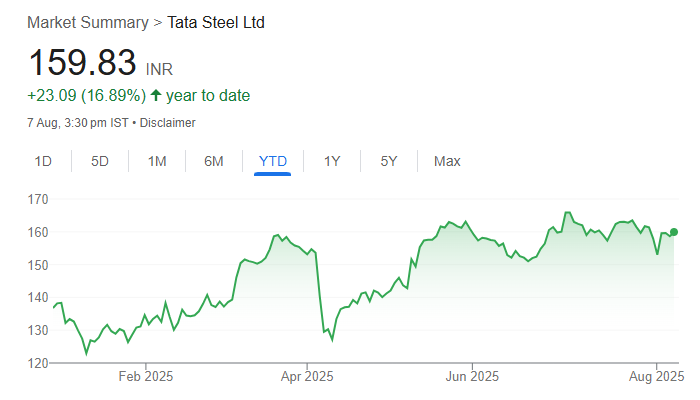Viewport: 700px width, 400px height.
Task: Click the +23.09 (16.89%) change text
Action: tap(86, 96)
